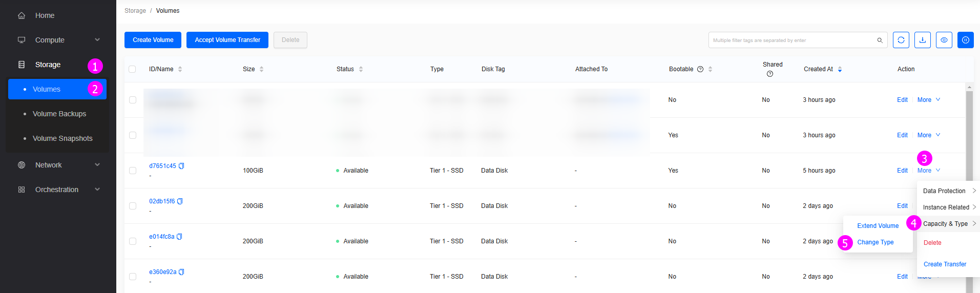Open volume d7651c45 details link

[162, 166]
